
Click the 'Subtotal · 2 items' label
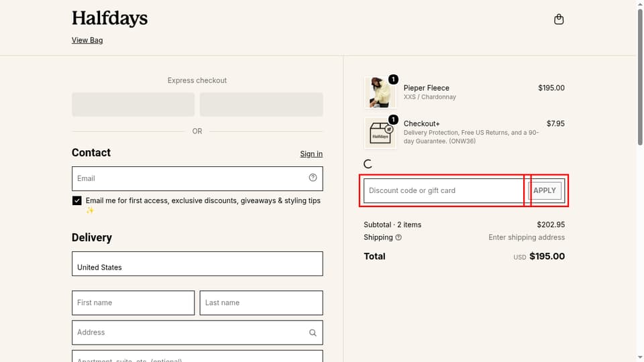coord(392,225)
